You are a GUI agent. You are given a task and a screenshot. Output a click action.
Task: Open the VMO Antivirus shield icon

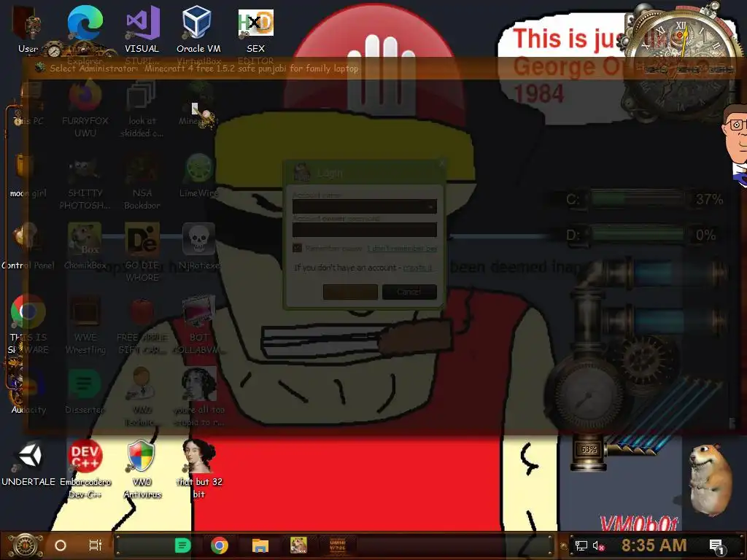click(142, 469)
